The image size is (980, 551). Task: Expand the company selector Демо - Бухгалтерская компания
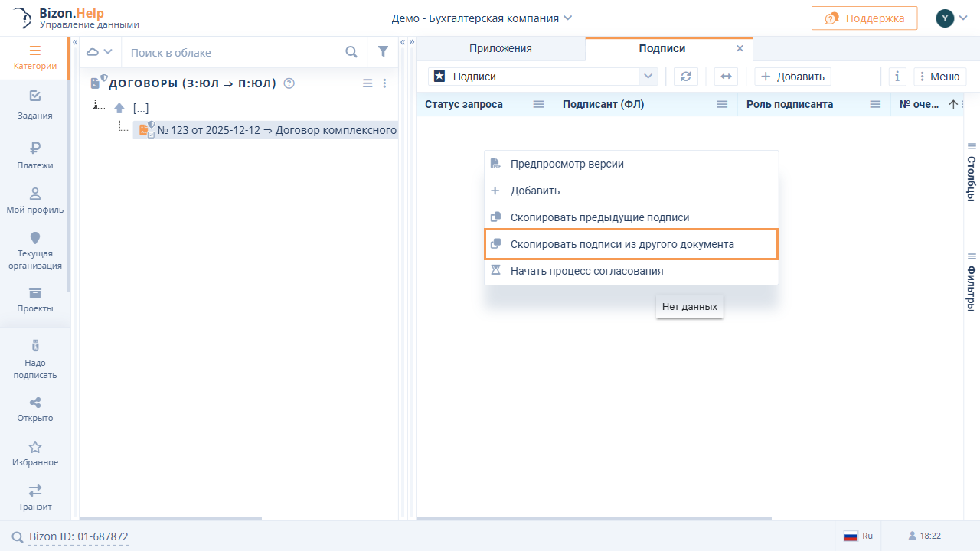coord(482,18)
